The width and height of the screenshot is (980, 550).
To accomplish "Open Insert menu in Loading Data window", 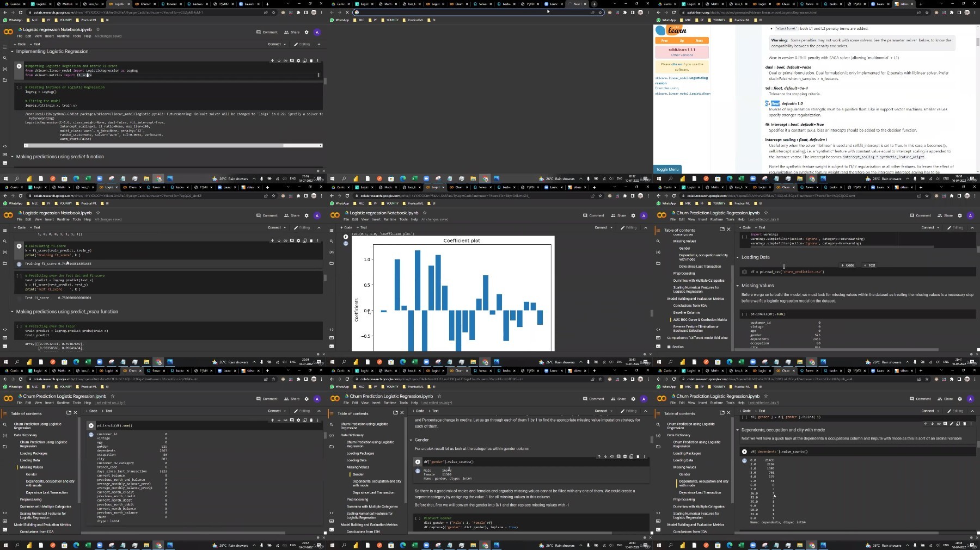I will pos(703,219).
